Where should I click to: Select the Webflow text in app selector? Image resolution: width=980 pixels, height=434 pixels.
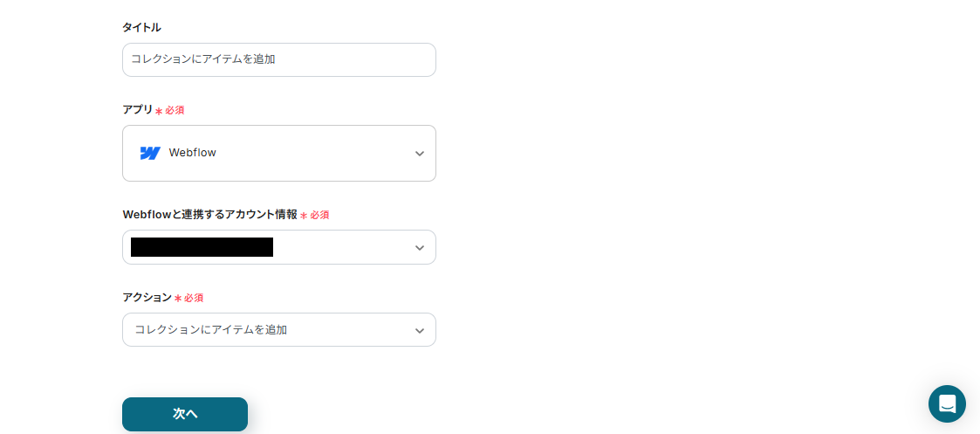coord(192,153)
